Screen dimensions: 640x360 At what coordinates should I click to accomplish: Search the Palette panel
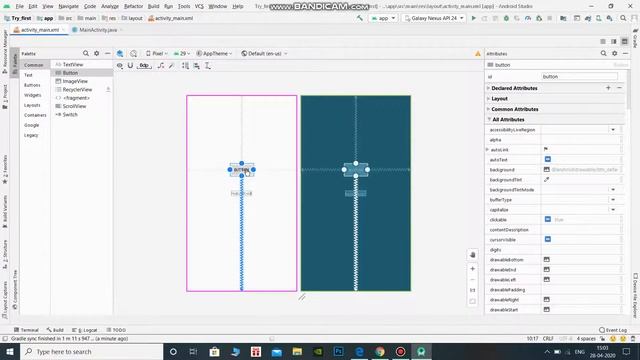coord(86,53)
